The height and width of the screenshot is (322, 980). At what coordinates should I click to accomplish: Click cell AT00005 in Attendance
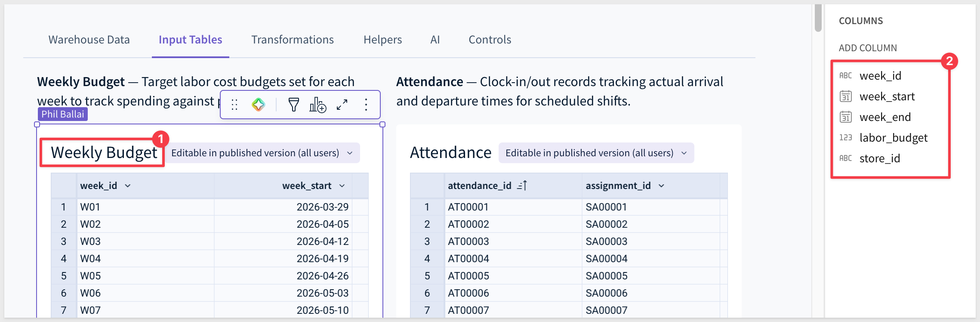click(513, 276)
